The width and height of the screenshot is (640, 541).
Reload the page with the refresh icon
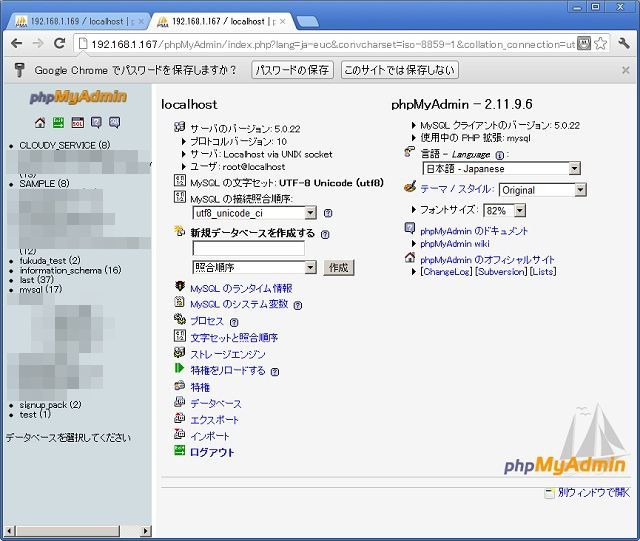(60, 43)
